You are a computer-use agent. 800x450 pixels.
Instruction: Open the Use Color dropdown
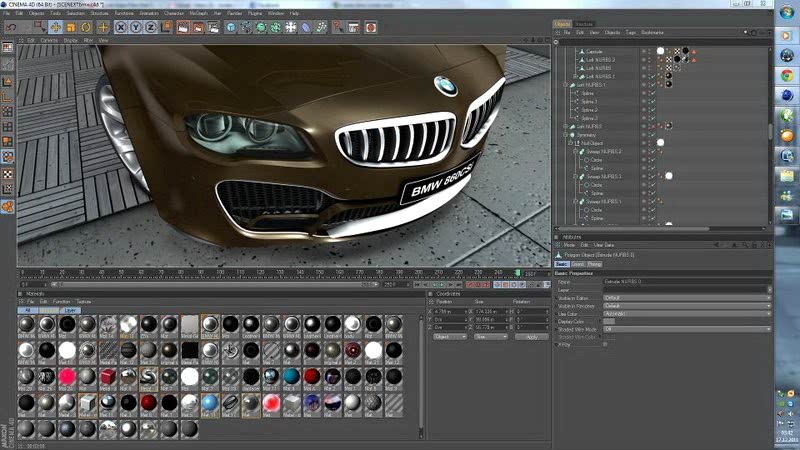point(687,314)
